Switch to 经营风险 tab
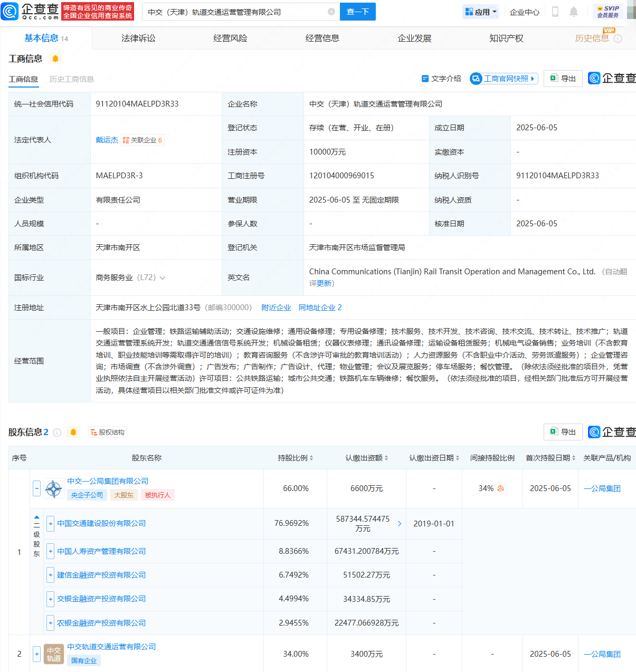636x672 pixels. tap(230, 38)
